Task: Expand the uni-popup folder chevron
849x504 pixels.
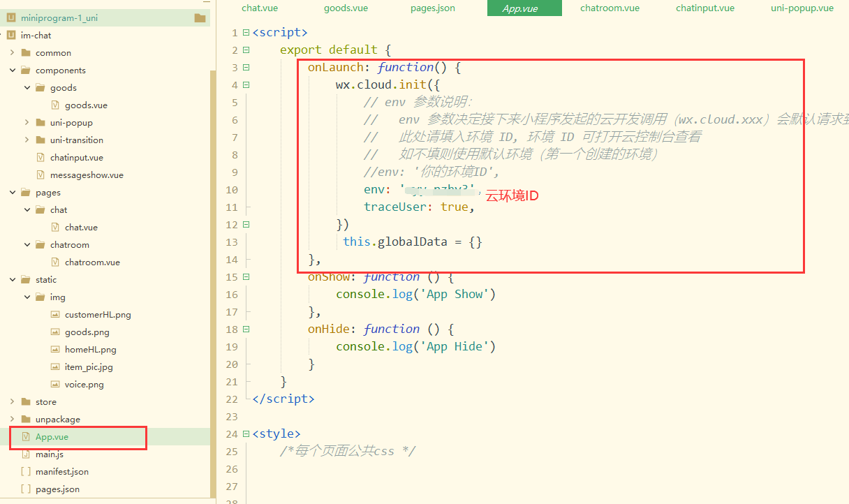Action: (x=27, y=122)
